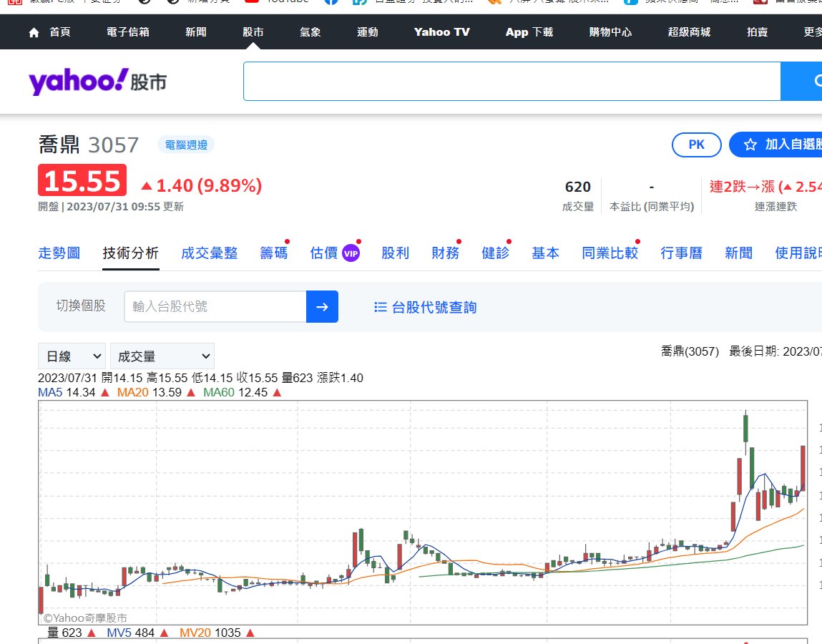Open the 日線 period dropdown
The image size is (822, 644).
[x=72, y=356]
